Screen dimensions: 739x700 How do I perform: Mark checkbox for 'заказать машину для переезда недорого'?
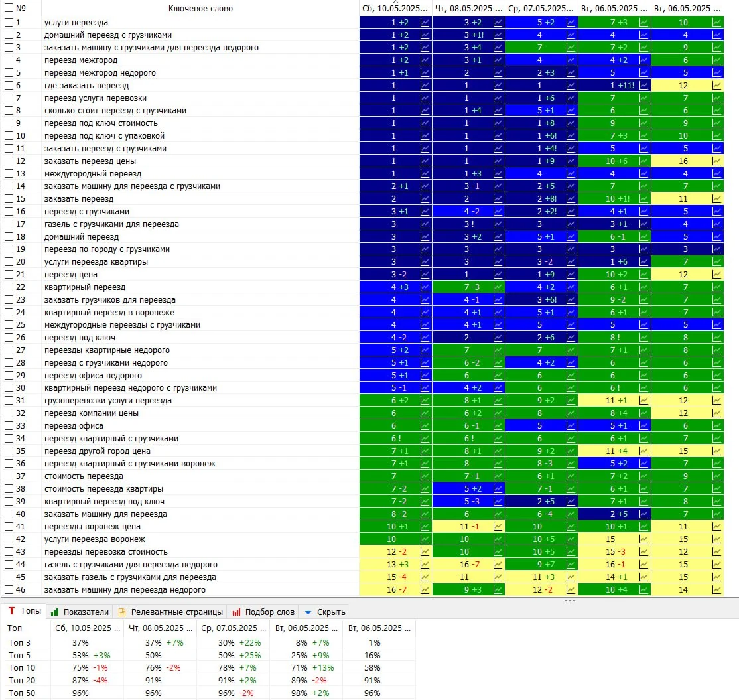click(9, 590)
